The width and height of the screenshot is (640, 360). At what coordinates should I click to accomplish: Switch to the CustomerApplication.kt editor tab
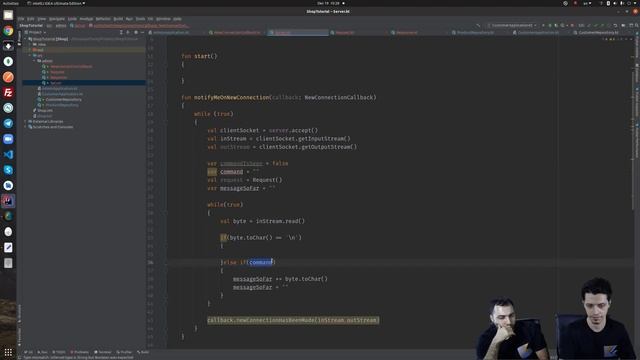pyautogui.click(x=538, y=33)
